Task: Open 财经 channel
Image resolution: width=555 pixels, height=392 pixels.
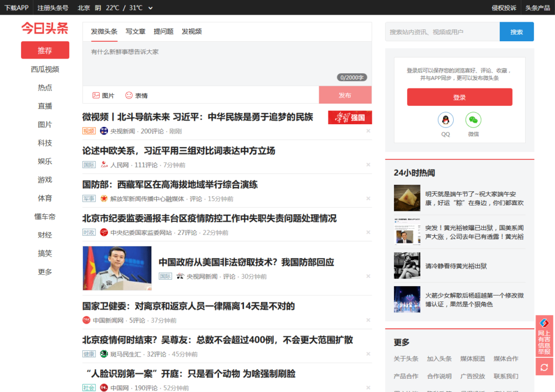Action: point(45,235)
